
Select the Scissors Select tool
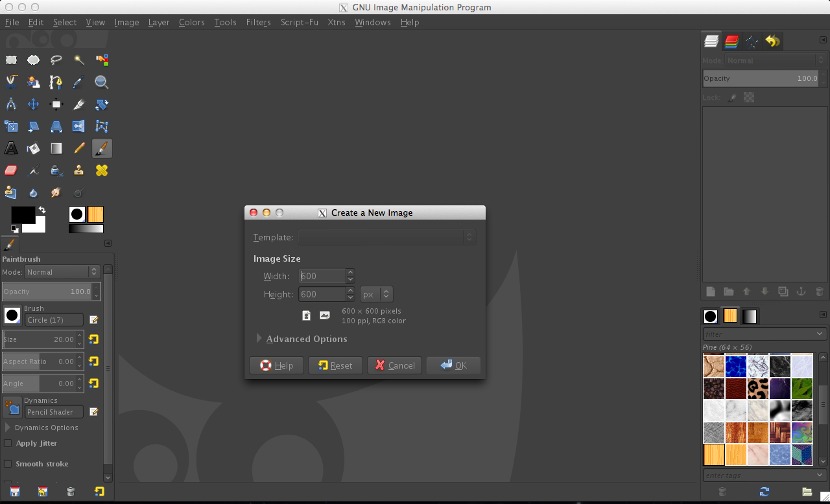pos(11,82)
